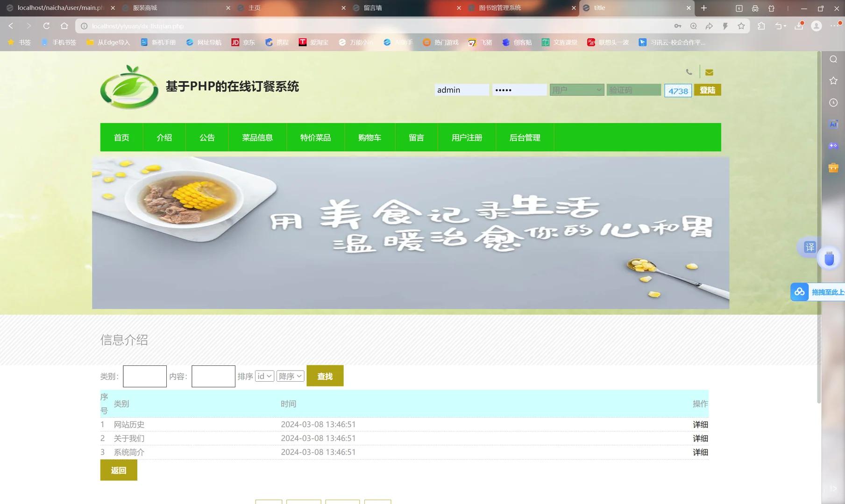Launch the Ai assistant sidebar icon
This screenshot has height=504, width=845.
point(833,124)
